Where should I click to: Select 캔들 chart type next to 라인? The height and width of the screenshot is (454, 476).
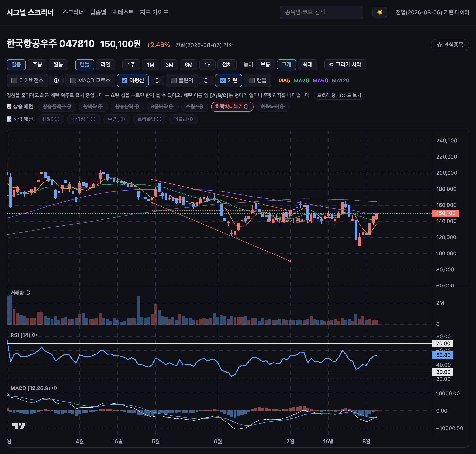click(85, 65)
